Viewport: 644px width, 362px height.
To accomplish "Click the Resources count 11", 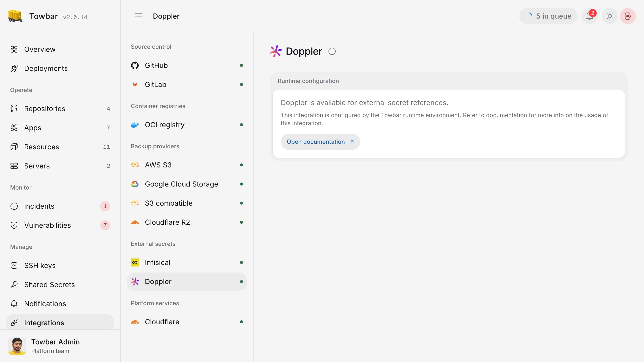I will point(107,147).
